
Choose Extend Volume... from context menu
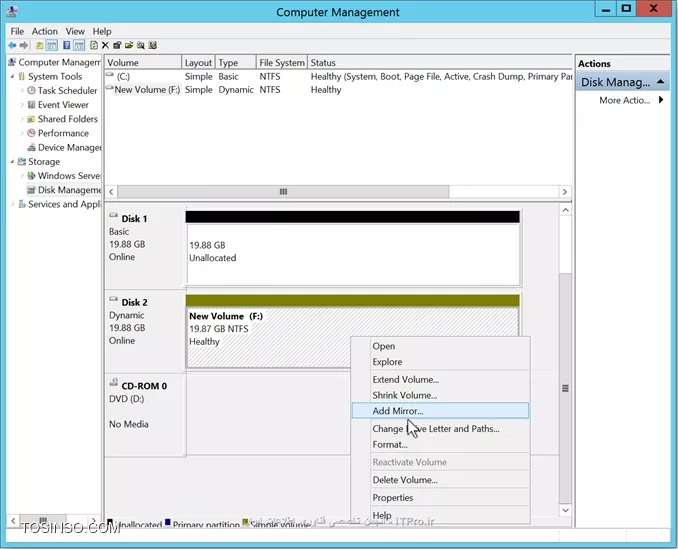click(440, 380)
